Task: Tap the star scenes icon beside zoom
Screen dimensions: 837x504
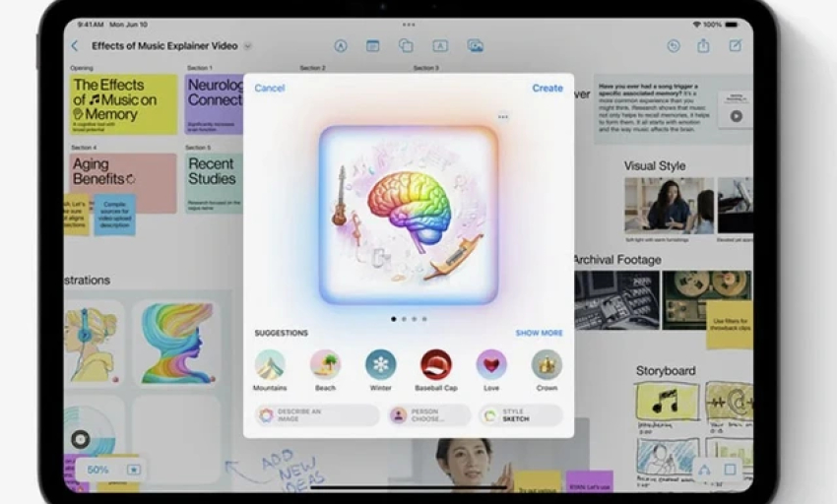Action: [134, 470]
